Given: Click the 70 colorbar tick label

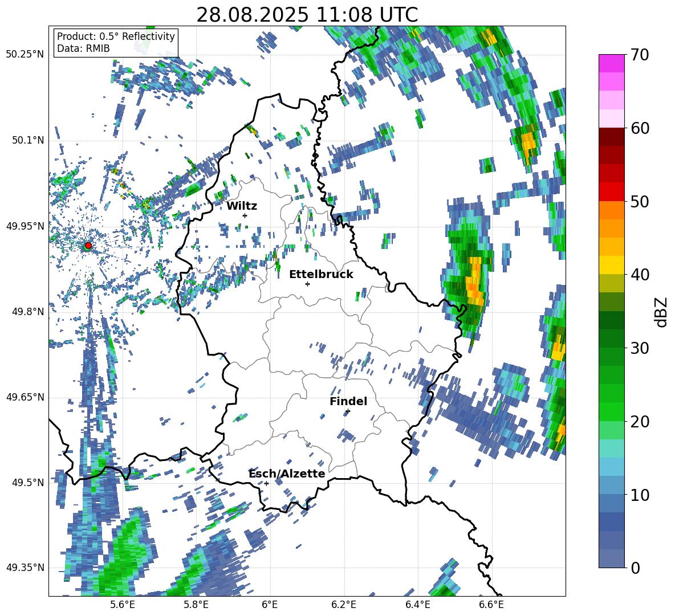Looking at the screenshot, I should coord(640,55).
